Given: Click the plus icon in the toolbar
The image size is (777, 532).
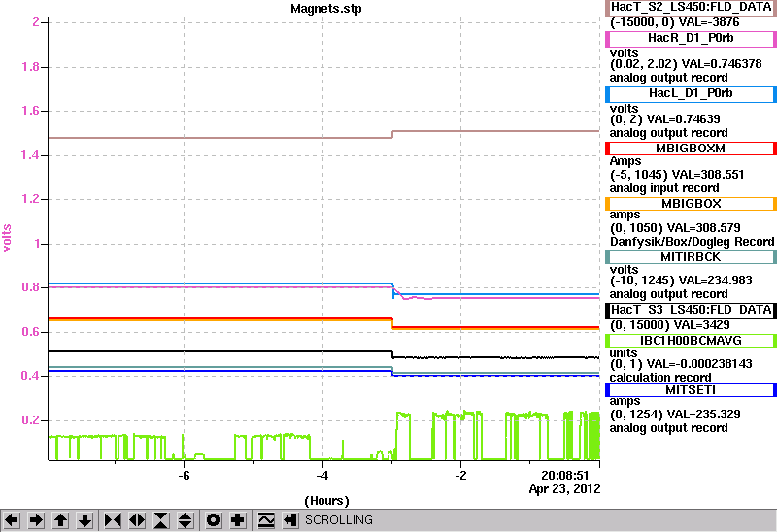Looking at the screenshot, I should 238,520.
